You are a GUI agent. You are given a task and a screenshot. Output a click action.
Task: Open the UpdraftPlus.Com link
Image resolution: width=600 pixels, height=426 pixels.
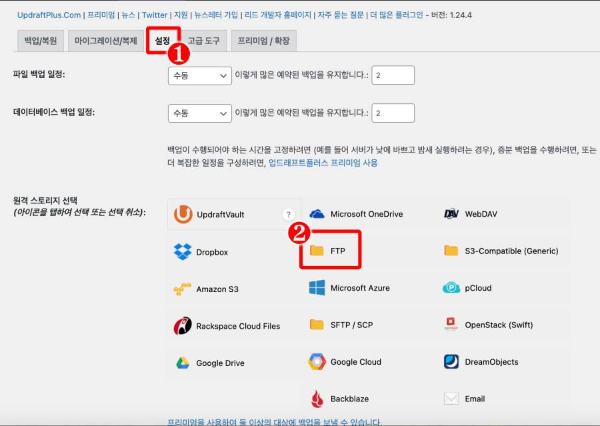coord(49,15)
